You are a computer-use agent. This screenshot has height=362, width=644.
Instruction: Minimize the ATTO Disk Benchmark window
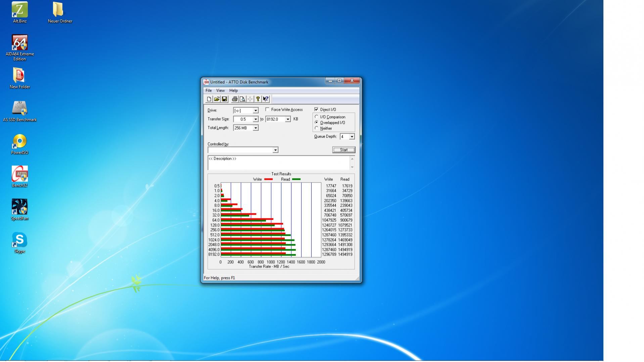point(330,81)
